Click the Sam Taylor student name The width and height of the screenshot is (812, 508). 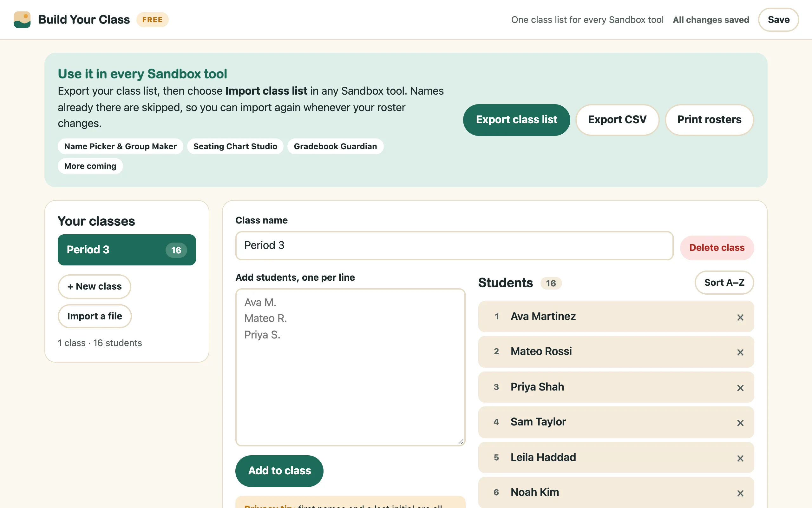tap(538, 422)
